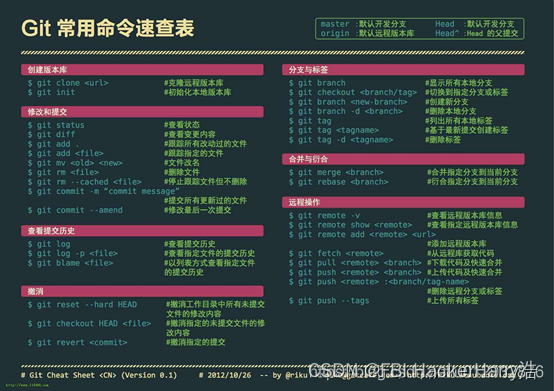
Task: Click the comment '#查看变更内容'
Action: pyautogui.click(x=190, y=134)
